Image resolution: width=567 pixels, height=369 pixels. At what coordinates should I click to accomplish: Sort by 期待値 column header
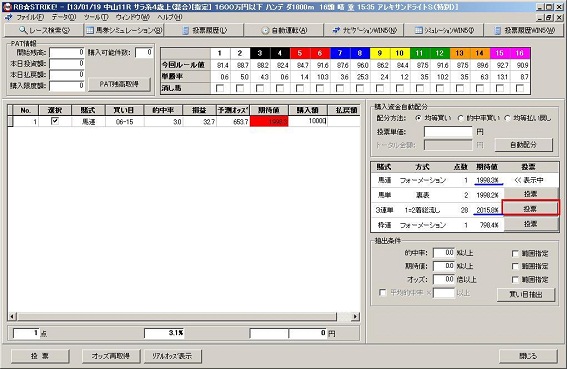(x=269, y=110)
